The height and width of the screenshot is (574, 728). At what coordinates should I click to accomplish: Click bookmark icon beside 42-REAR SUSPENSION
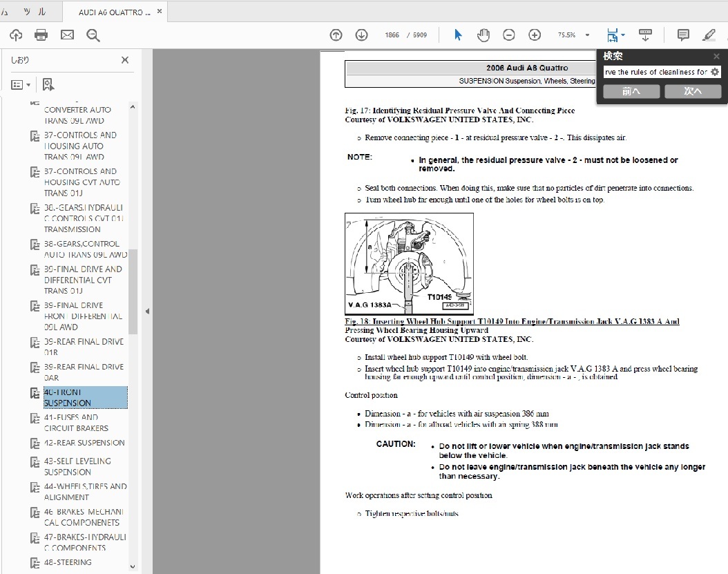point(35,443)
